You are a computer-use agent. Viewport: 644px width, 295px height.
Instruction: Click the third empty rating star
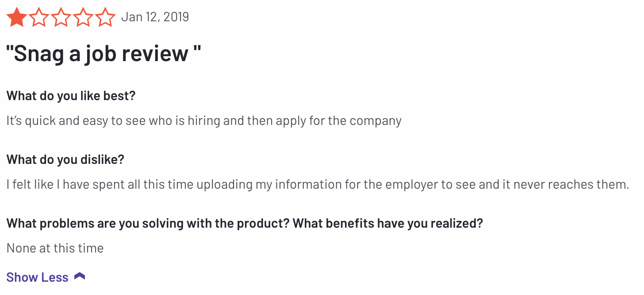point(61,17)
